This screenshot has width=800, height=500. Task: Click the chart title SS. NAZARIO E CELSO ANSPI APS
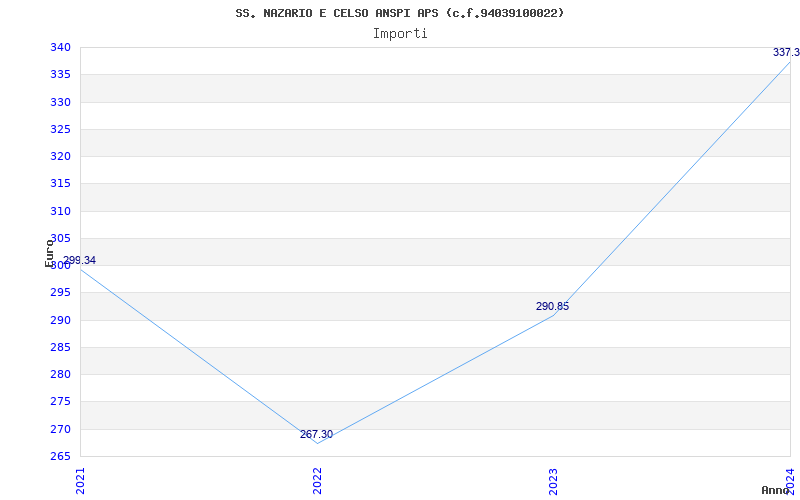coord(399,13)
